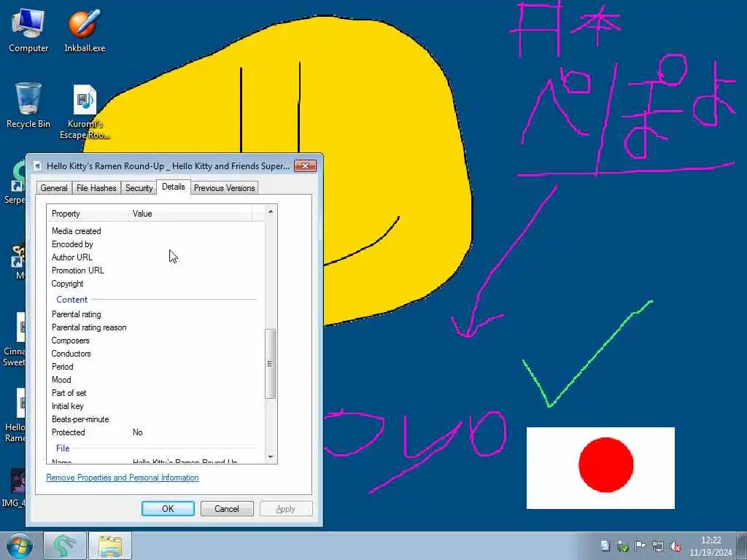Open the Previous Versions tab
The width and height of the screenshot is (747, 560).
point(225,188)
